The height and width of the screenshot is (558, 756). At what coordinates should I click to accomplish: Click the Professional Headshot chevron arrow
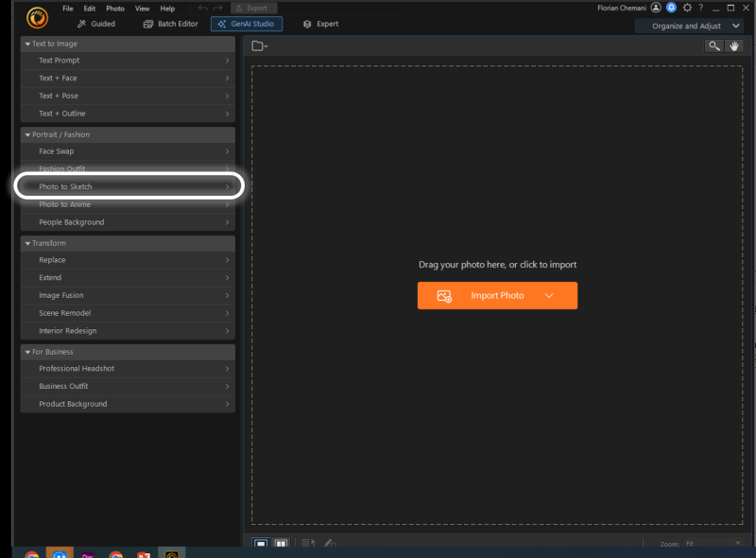coord(227,369)
